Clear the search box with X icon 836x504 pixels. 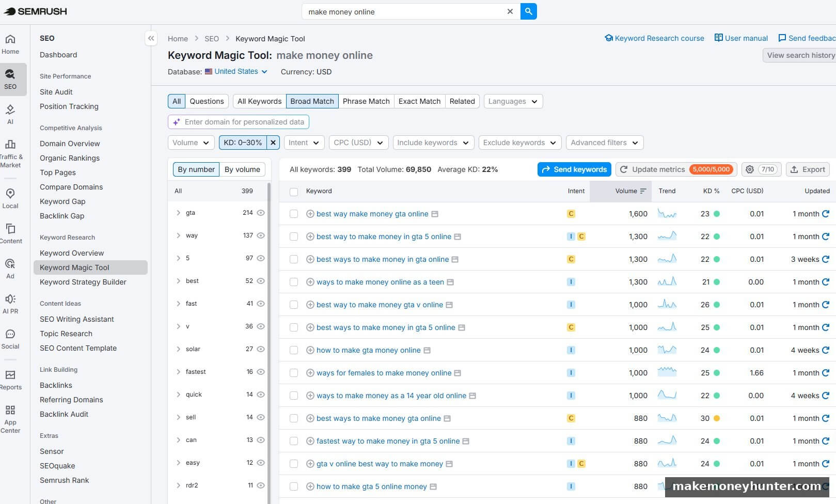510,11
